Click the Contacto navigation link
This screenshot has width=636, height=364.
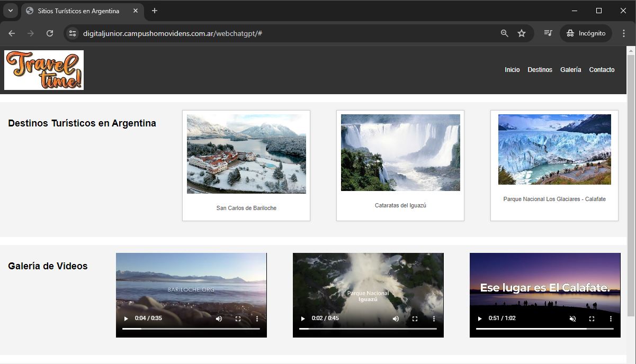click(602, 70)
